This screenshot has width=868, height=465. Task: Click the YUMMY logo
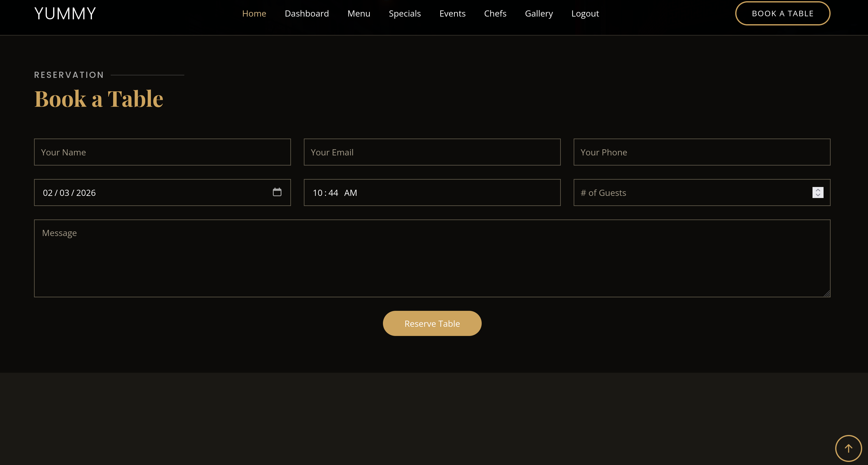(65, 13)
